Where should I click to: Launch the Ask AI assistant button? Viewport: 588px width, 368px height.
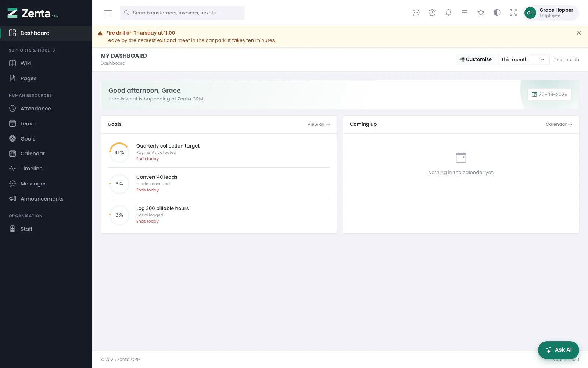pos(559,350)
